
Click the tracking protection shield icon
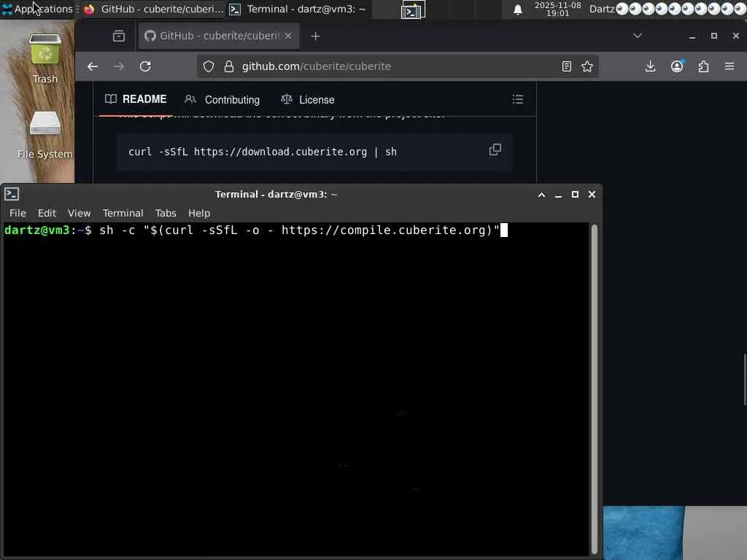(209, 66)
